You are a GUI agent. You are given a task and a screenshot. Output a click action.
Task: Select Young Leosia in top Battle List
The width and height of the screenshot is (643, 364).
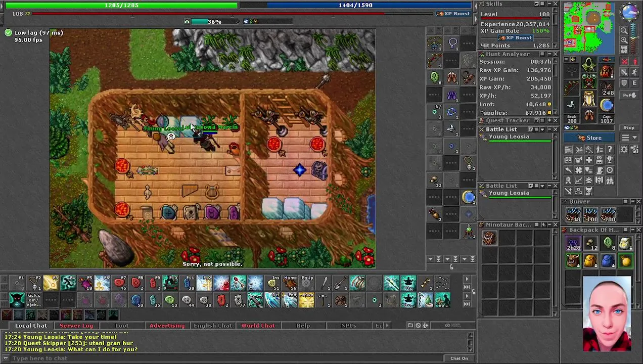coord(516,139)
